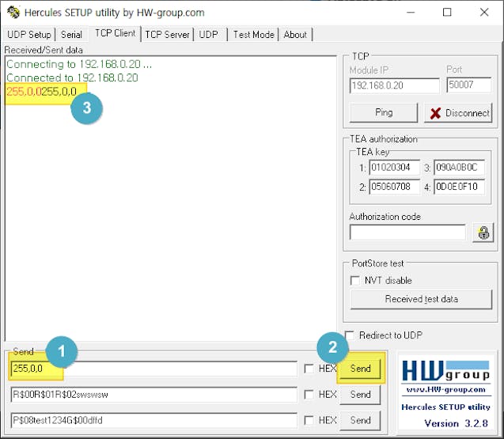Click the Ping button

click(x=384, y=112)
